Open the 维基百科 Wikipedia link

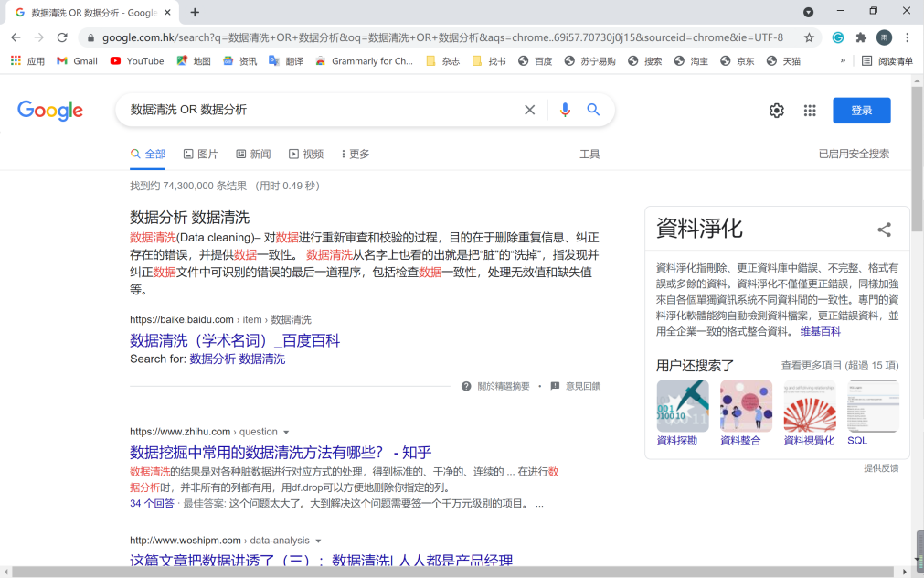(821, 331)
